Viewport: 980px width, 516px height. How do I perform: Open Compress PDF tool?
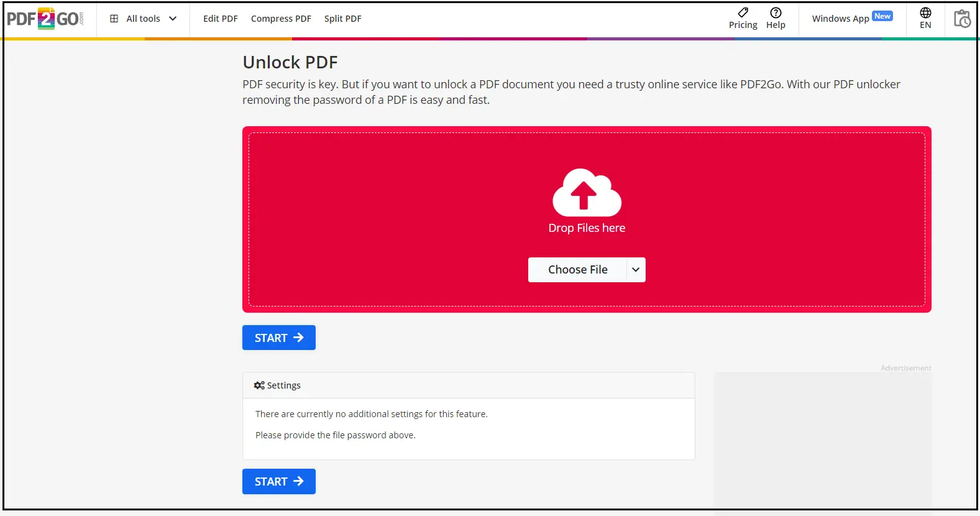(x=281, y=19)
